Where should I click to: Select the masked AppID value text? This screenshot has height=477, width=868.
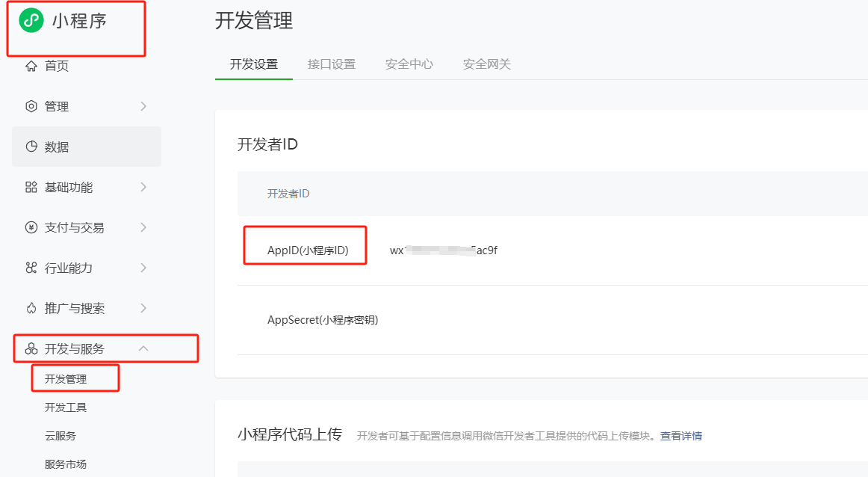coord(442,250)
